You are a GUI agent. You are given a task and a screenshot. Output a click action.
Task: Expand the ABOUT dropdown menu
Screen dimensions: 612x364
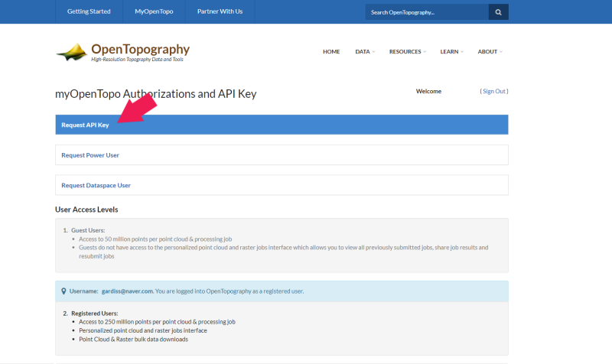490,51
